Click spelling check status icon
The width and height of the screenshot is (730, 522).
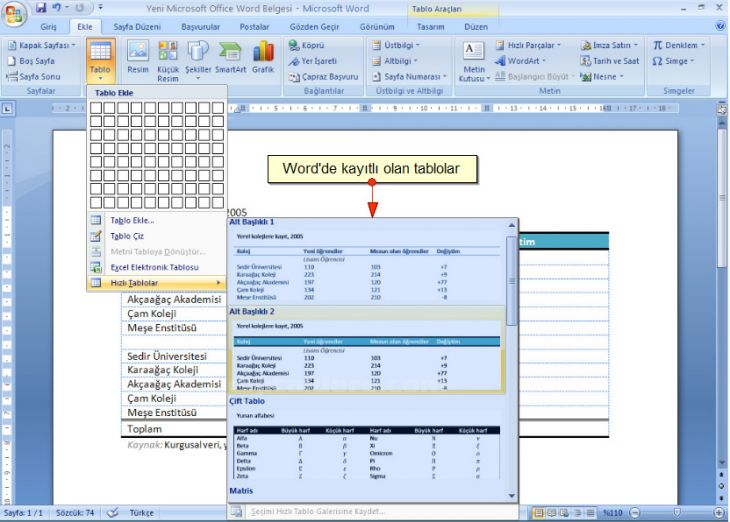tap(113, 513)
